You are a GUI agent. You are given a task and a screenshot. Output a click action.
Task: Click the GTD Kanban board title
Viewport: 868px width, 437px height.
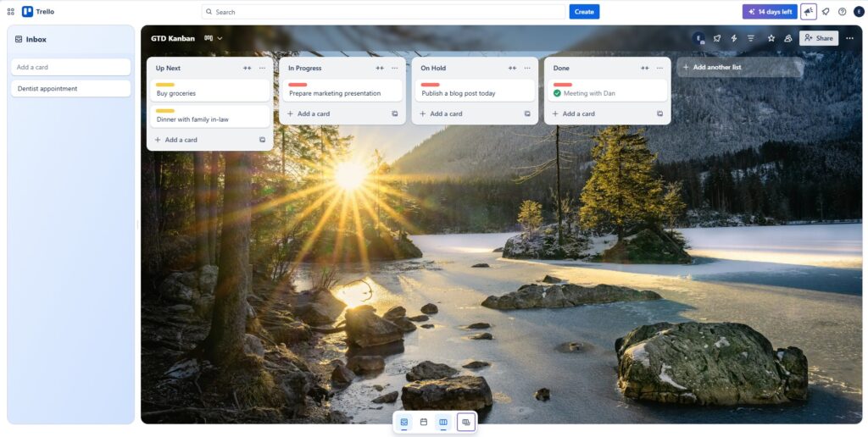click(173, 38)
